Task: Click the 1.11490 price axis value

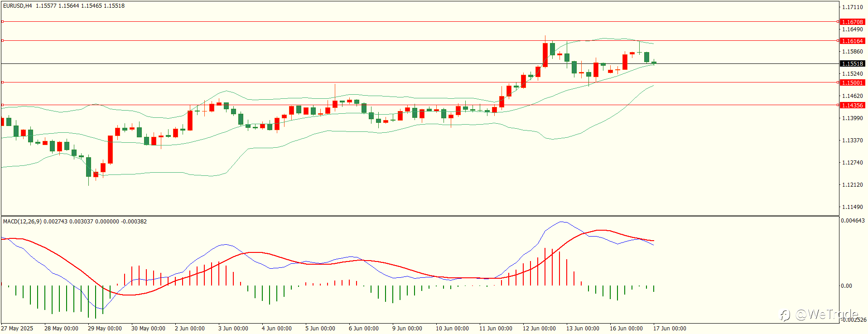Action: click(852, 207)
